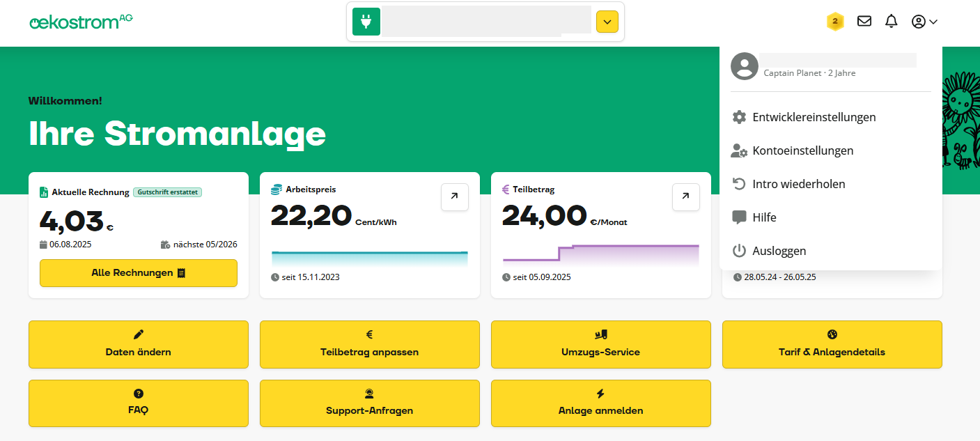Click the replay arrow icon by Intro wiederholen
The width and height of the screenshot is (980, 441).
739,184
